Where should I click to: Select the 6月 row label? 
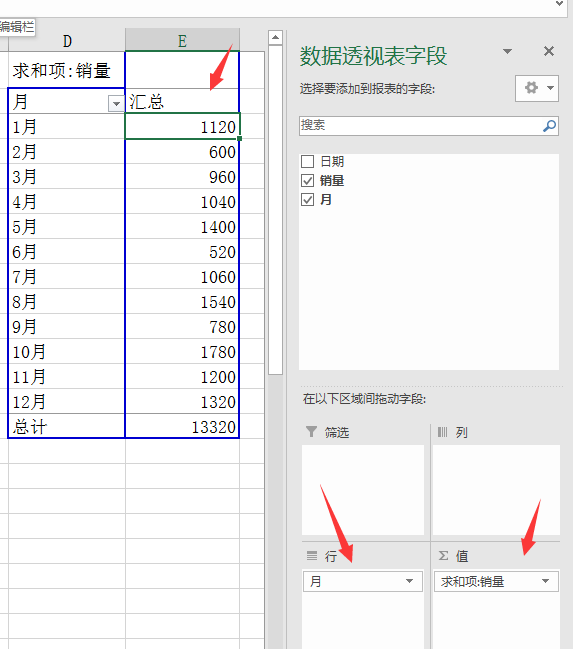[x=66, y=251]
